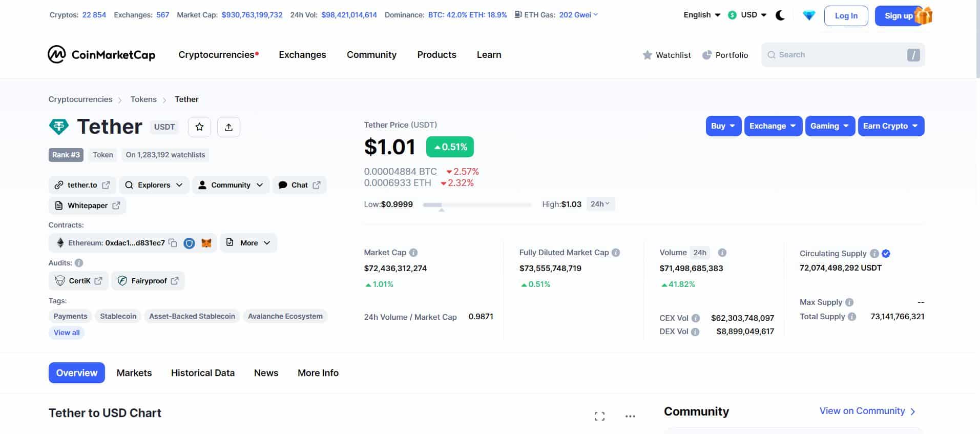Open the Fairyproof audit link
This screenshot has width=980, height=434.
(148, 281)
